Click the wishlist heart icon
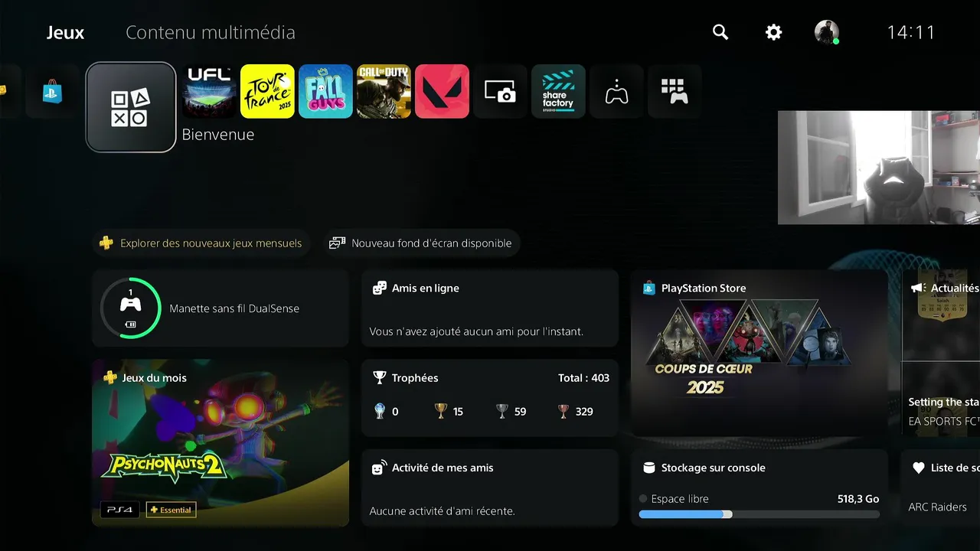 click(x=918, y=468)
